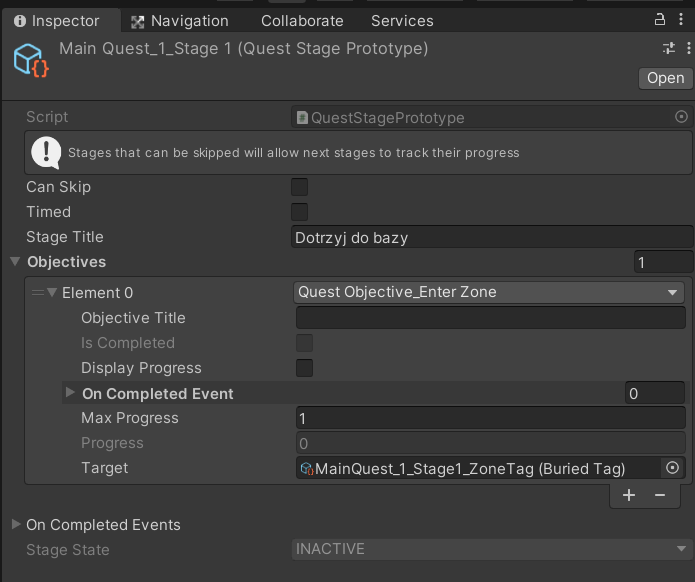Switch to the Collaborate tab

(x=302, y=21)
